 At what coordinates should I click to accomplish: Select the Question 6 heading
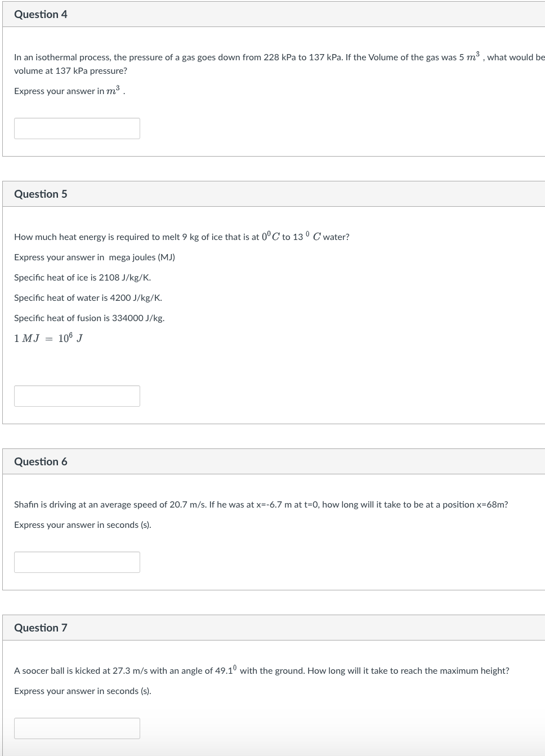point(41,462)
